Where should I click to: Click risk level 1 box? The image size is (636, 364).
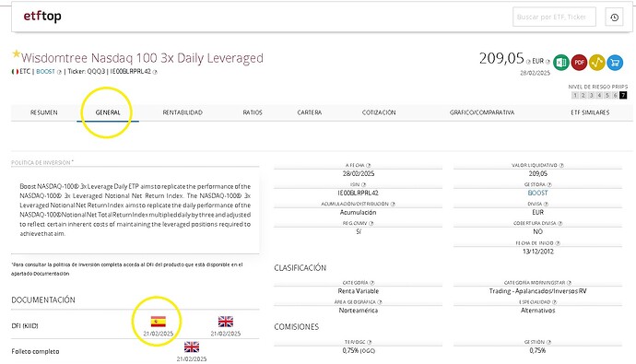[x=575, y=95]
